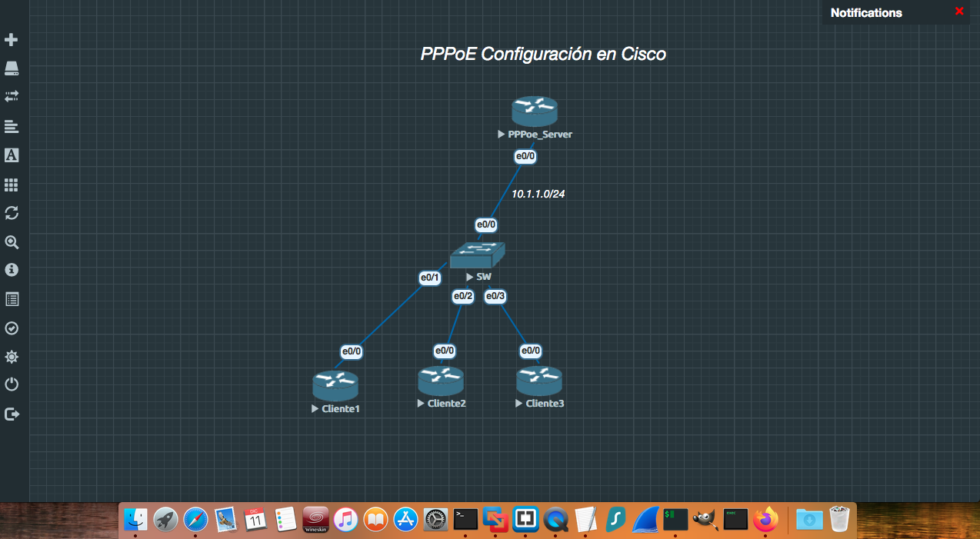The height and width of the screenshot is (539, 980).
Task: Toggle the check status circle icon
Action: (11, 328)
